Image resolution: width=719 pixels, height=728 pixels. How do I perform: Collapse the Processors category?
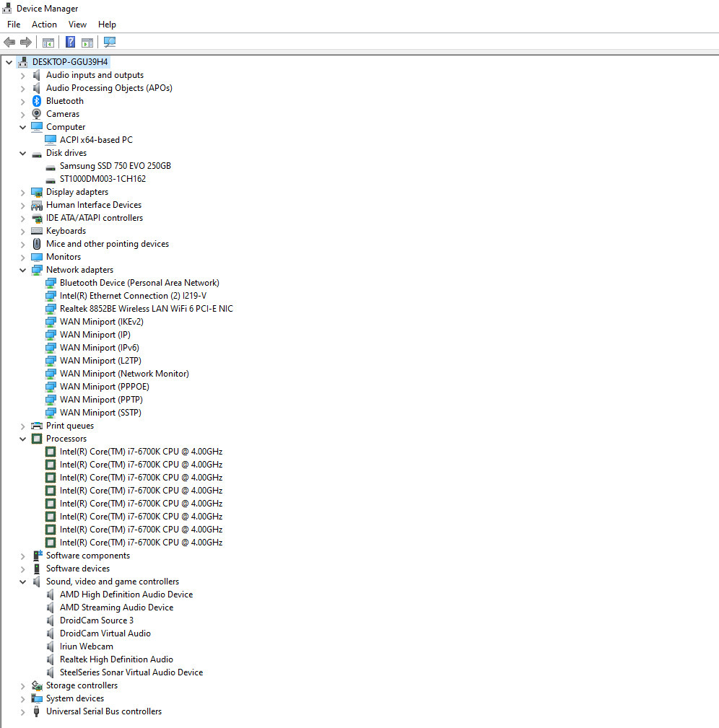pyautogui.click(x=23, y=439)
